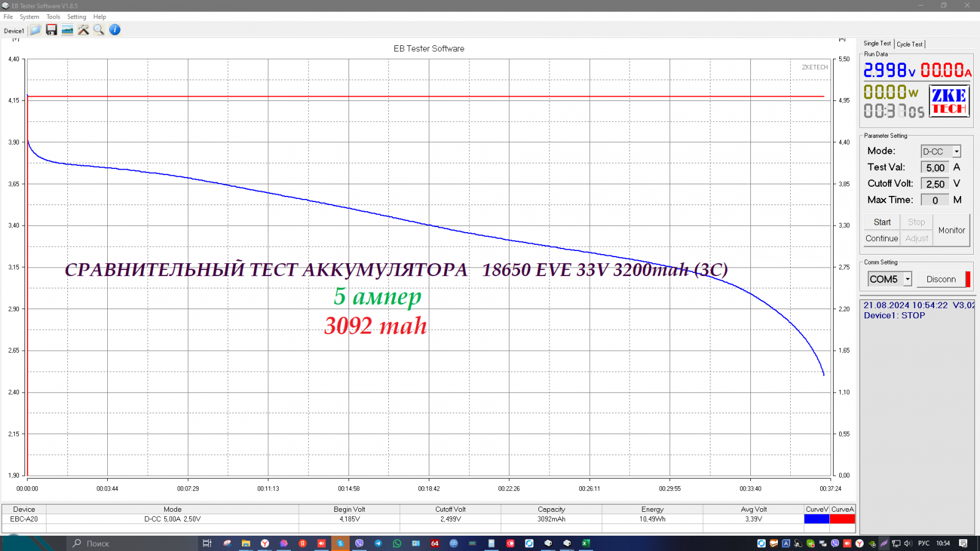Open the Setting menu

click(x=77, y=17)
